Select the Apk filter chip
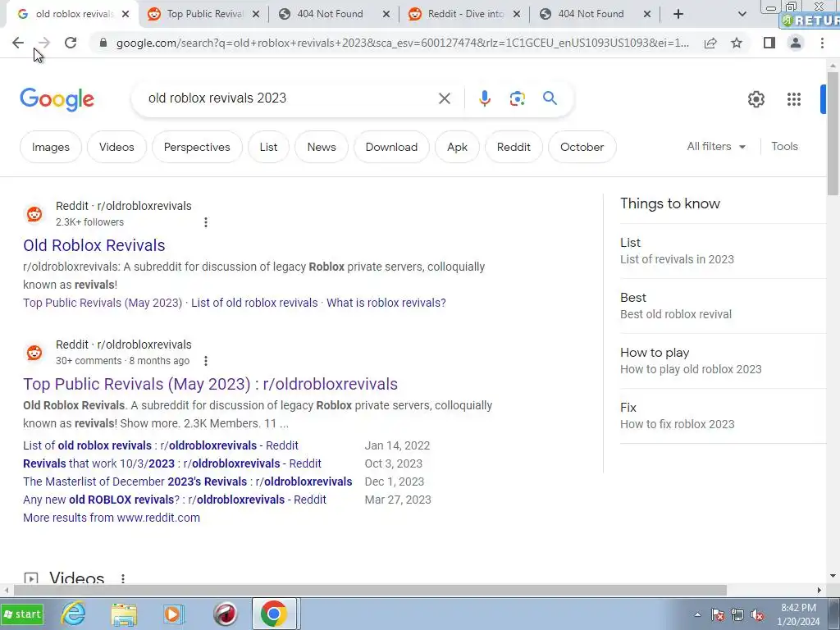840x630 pixels. pyautogui.click(x=457, y=147)
